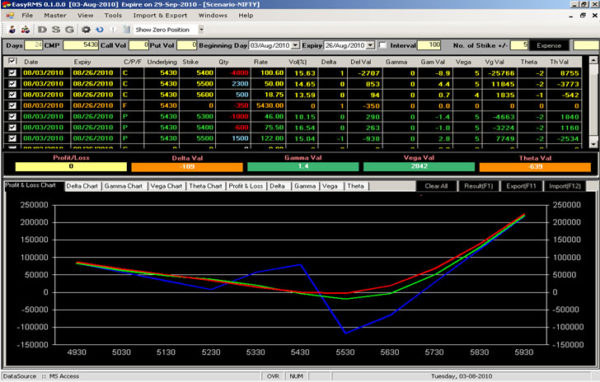Open the Expiry date dropdown
This screenshot has height=382, width=600.
point(370,45)
